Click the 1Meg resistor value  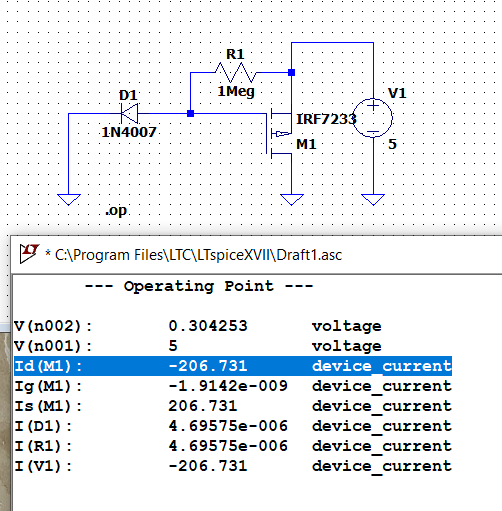coord(236,91)
